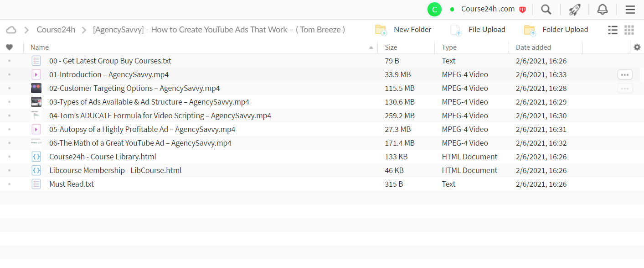This screenshot has height=268, width=644.
Task: Click thumbnail of 06-The Math video
Action: tap(36, 143)
